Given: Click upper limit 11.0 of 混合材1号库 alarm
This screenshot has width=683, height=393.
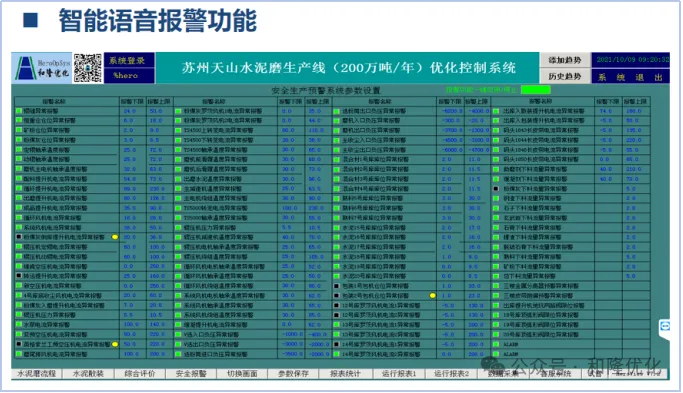Looking at the screenshot, I should point(474,159).
